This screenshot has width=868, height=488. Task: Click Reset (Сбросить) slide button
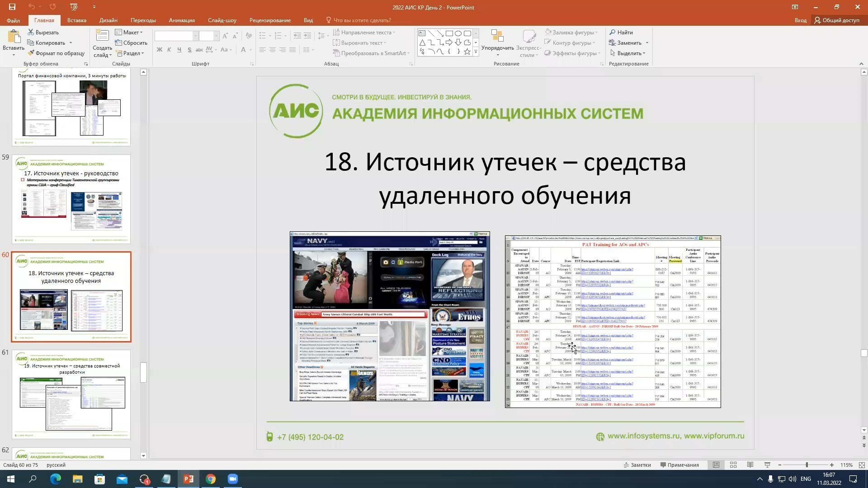(131, 43)
